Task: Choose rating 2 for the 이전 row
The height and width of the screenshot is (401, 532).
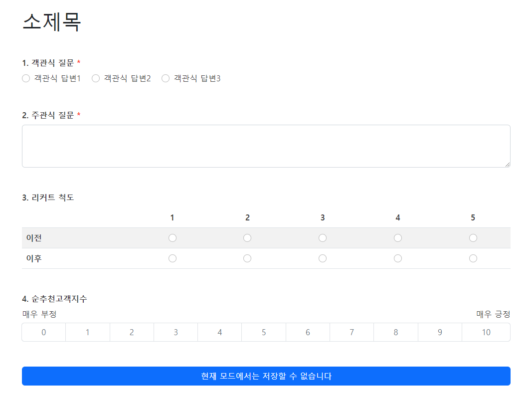Action: pos(247,238)
